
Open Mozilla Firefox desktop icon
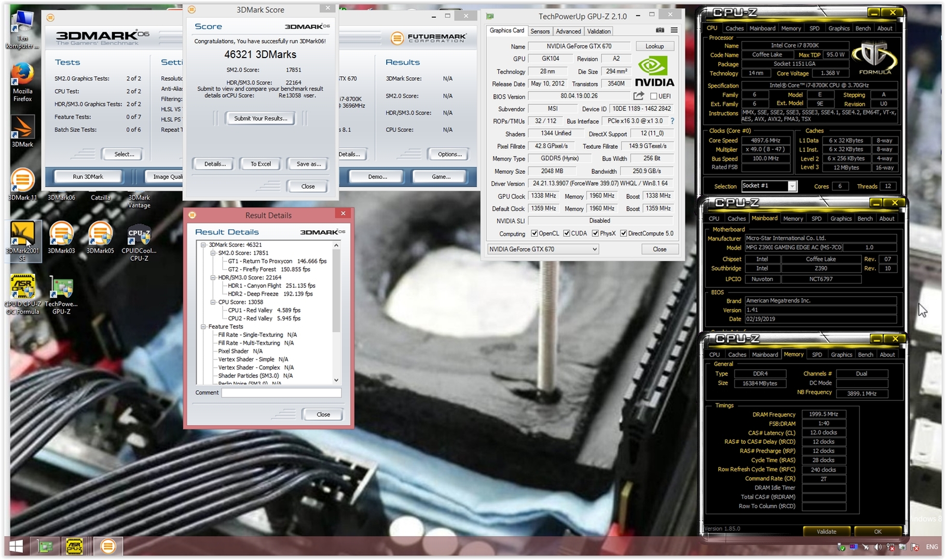(x=22, y=82)
